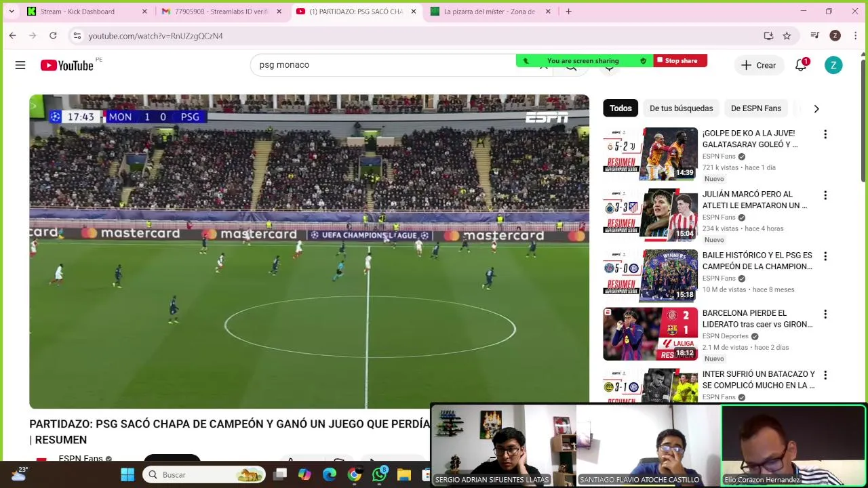Open options for the Barcelona liderato video

pos(825,314)
